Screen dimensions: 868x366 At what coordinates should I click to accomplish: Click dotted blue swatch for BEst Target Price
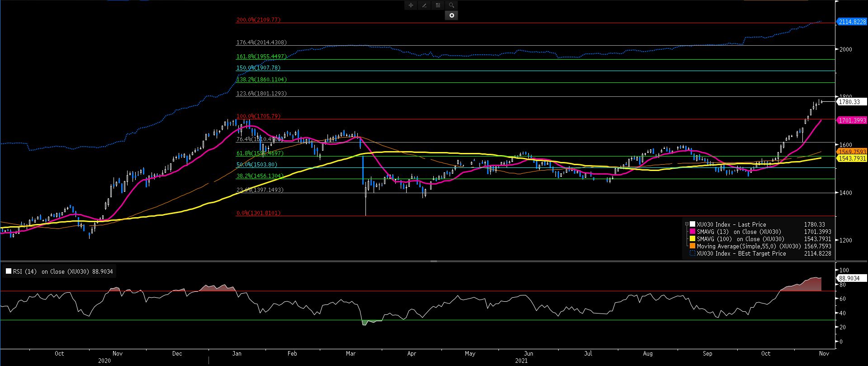[x=692, y=253]
